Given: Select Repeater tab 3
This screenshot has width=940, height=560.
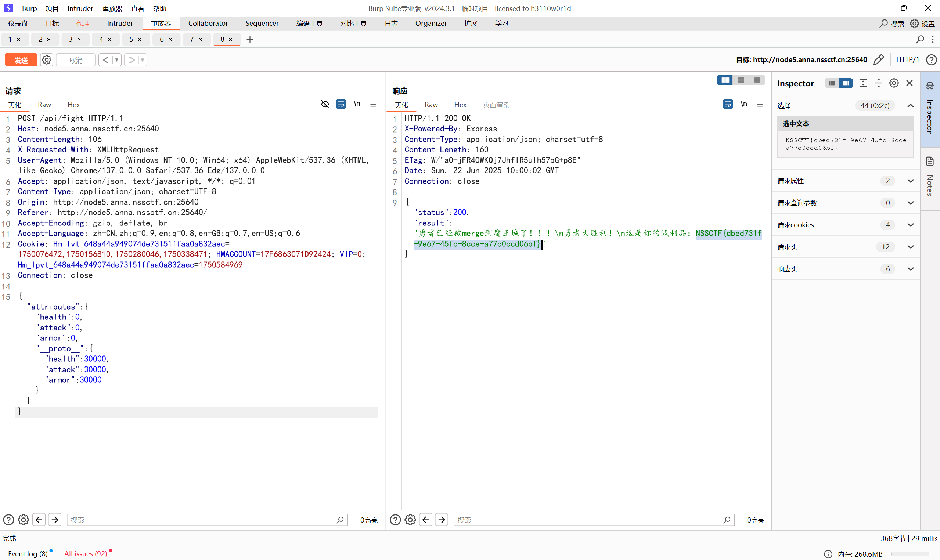Looking at the screenshot, I should 71,39.
